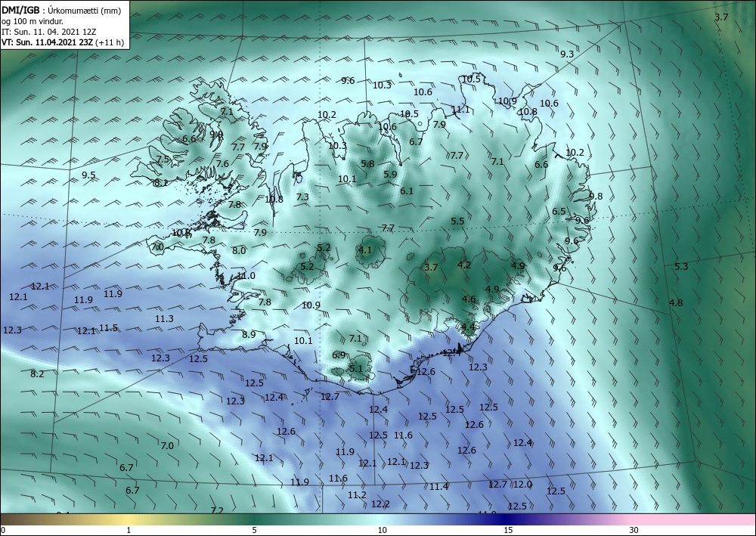Click the colour scale label "30"
Viewport: 756px width, 536px height.
[x=634, y=530]
